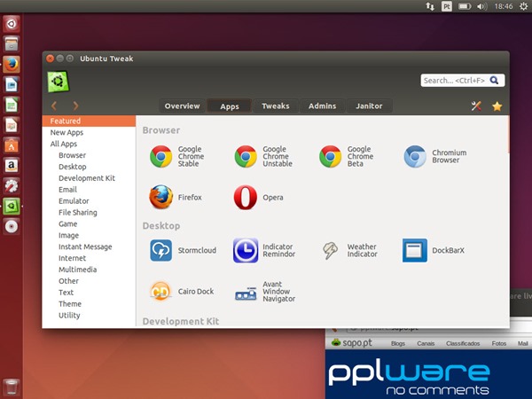Open the Pt keyboard layout indicator
This screenshot has height=399, width=532.
click(x=447, y=6)
